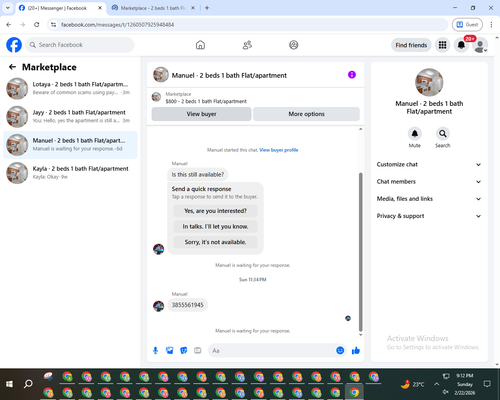Image resolution: width=500 pixels, height=400 pixels.
Task: Click the "Is this still available?" message
Action: click(198, 174)
